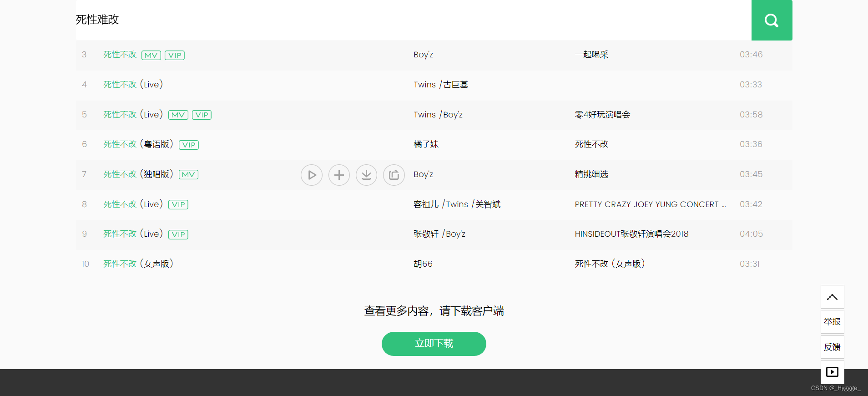Click VIP badge on song 8 row
Screen dimensions: 868x396
pos(178,204)
